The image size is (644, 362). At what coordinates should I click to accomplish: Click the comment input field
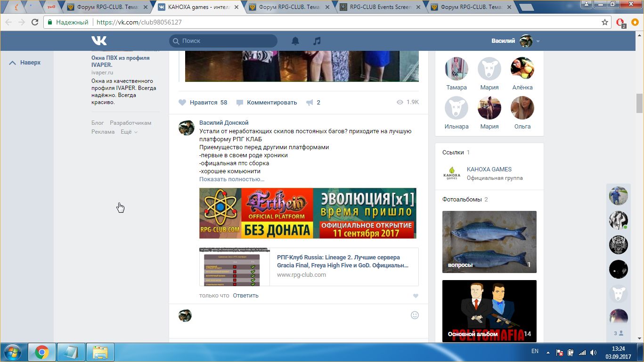[x=302, y=315]
